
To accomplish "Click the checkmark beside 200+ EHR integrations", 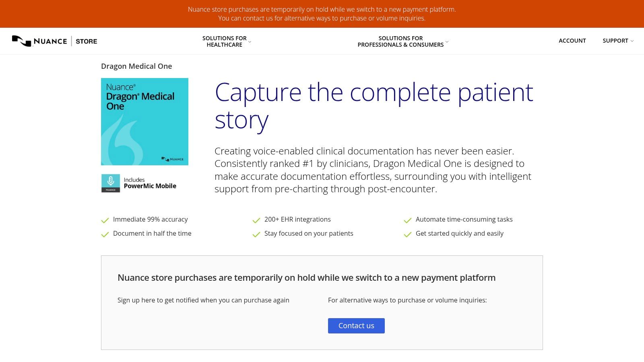I will pyautogui.click(x=256, y=220).
